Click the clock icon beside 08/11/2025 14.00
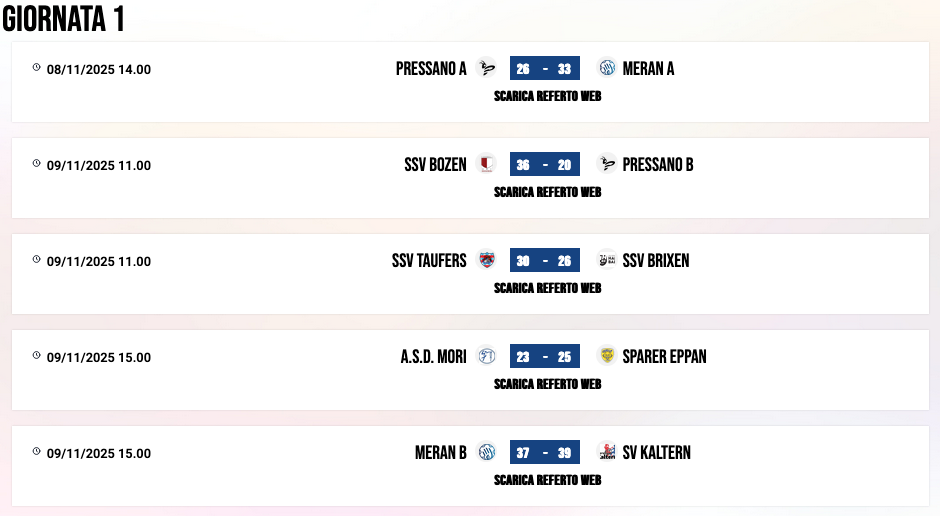This screenshot has height=516, width=940. click(x=37, y=68)
